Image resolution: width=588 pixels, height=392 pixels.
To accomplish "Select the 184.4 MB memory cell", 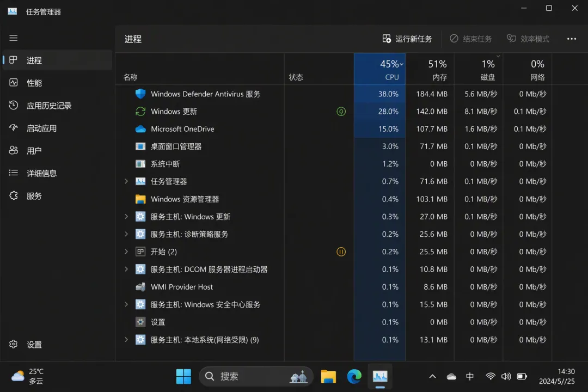I will 430,94.
